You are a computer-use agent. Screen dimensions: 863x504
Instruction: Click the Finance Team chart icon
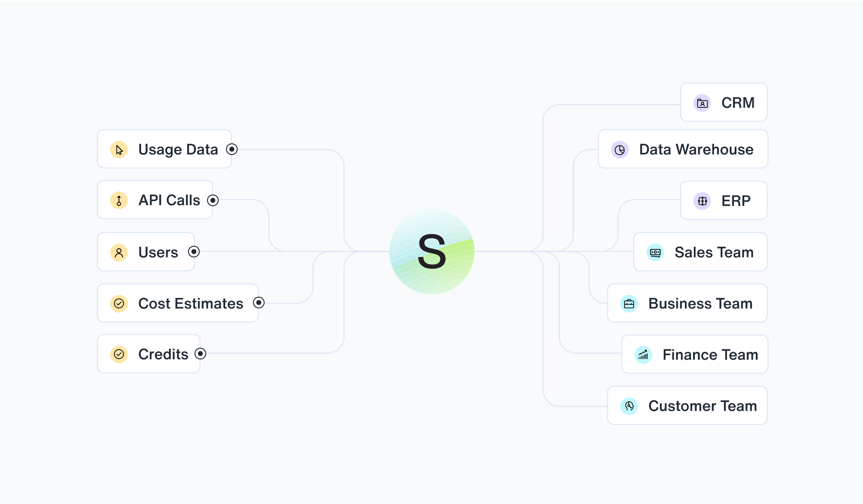point(643,355)
